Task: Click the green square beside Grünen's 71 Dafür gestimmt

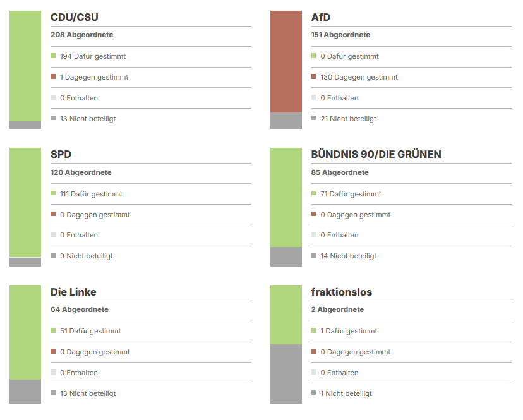Action: tap(314, 193)
